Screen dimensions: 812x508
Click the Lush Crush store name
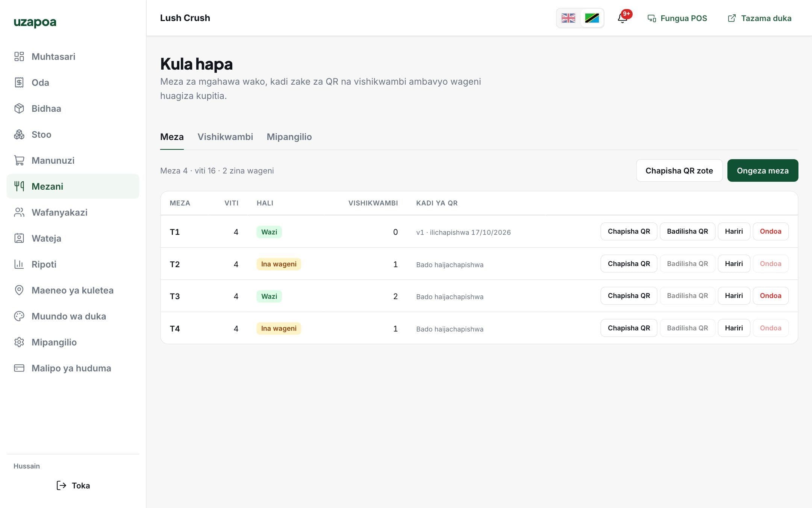[185, 18]
